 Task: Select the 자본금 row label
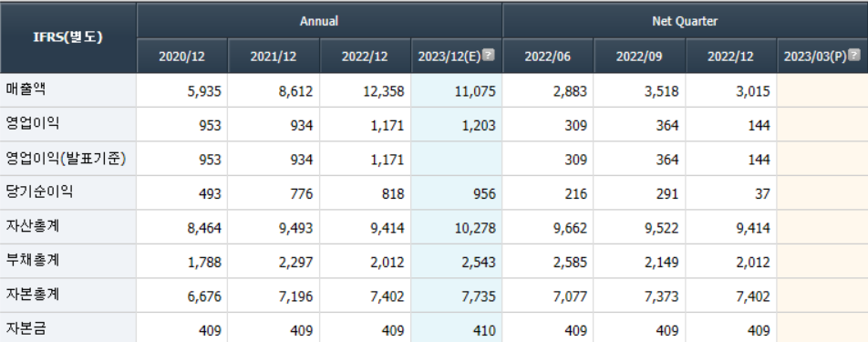(x=26, y=329)
